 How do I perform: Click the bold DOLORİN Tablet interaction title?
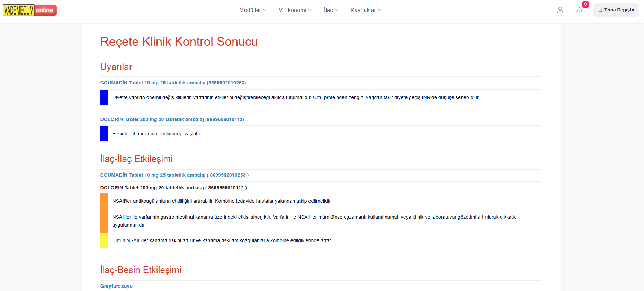173,188
